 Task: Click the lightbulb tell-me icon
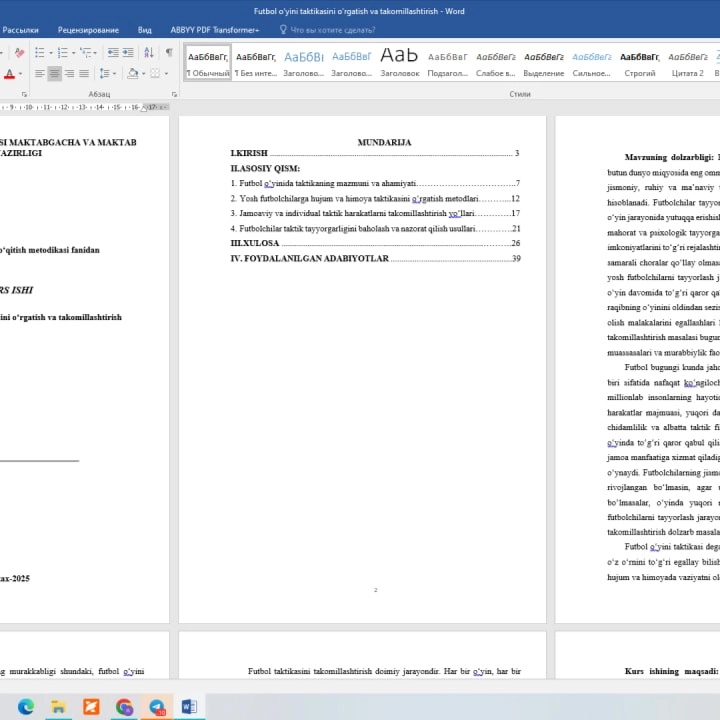pos(283,29)
